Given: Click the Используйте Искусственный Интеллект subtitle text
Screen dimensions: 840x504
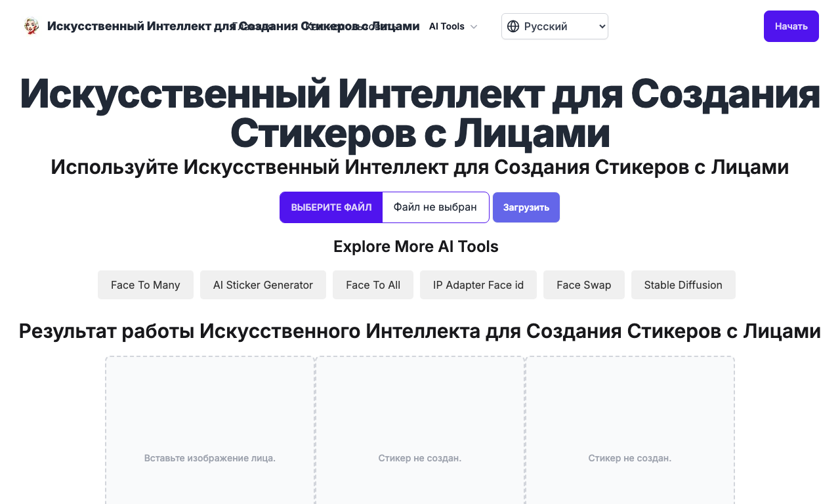Looking at the screenshot, I should pyautogui.click(x=420, y=167).
